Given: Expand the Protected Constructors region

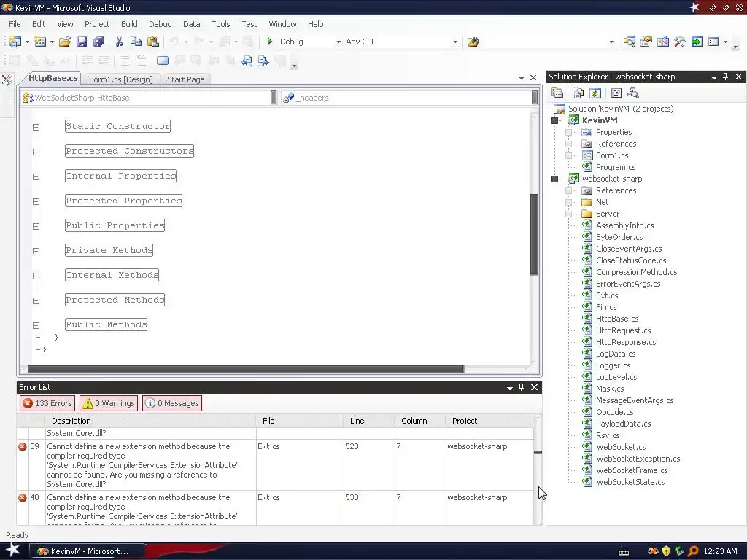Looking at the screenshot, I should (x=36, y=152).
